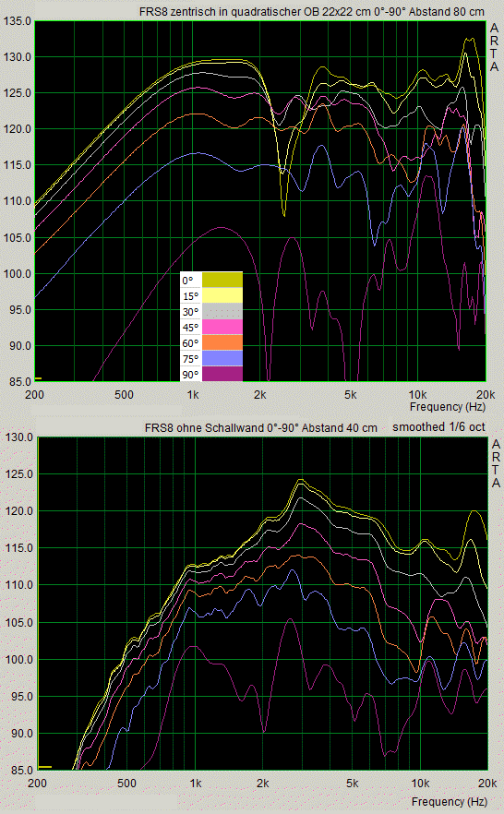Click the '135.0' y-axis value of top graph

pos(18,21)
